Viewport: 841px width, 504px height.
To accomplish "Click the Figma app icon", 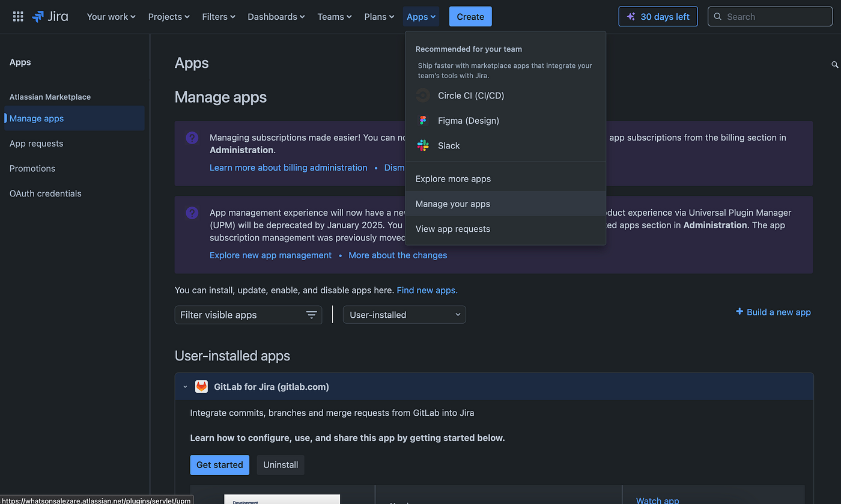I will coord(423,121).
